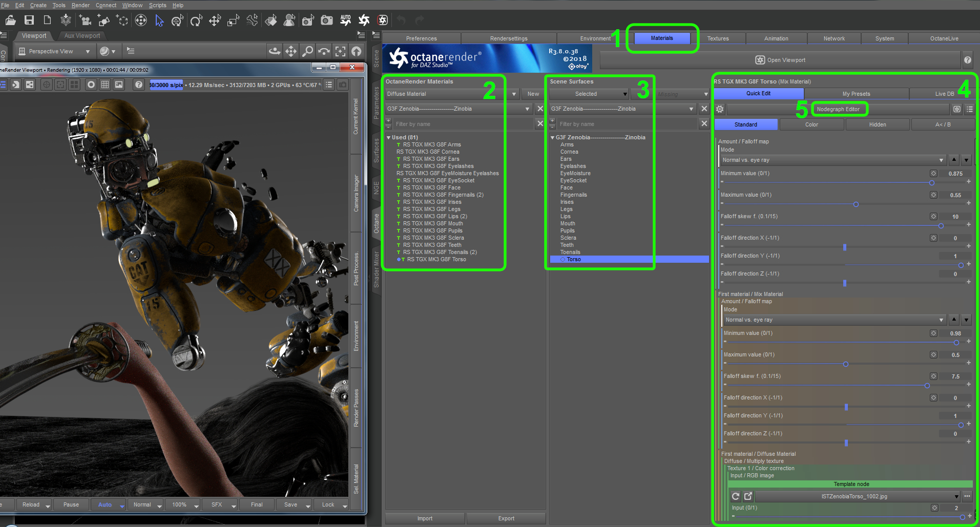Click the Render camera icon in toolbar

326,20
